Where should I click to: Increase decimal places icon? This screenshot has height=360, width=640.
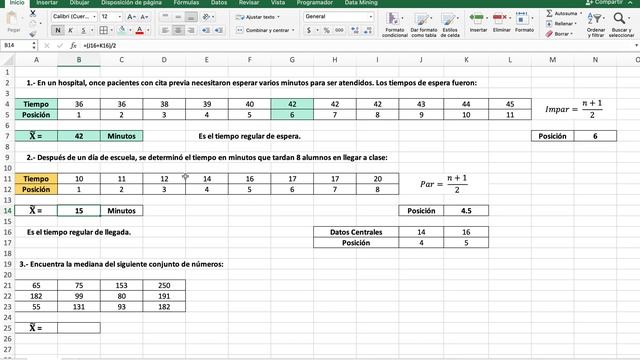point(355,30)
